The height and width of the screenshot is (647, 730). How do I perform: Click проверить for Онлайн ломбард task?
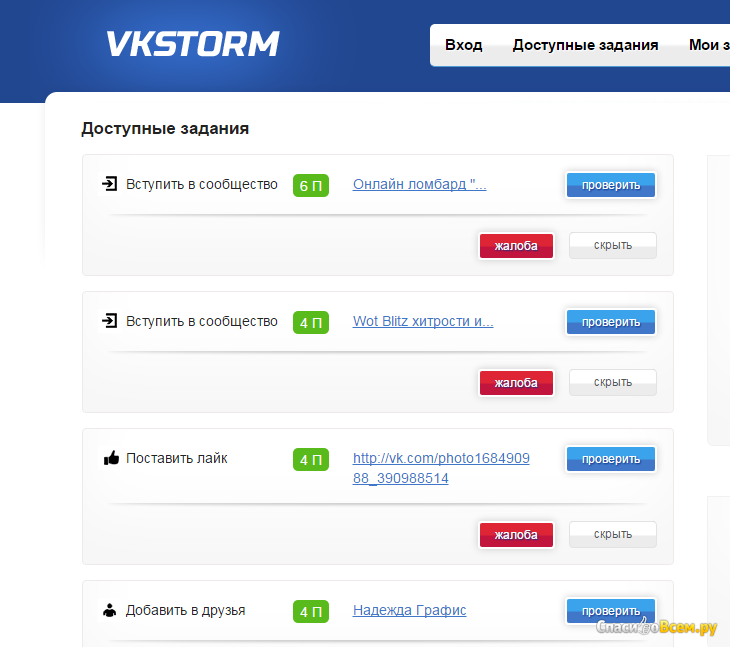coord(611,185)
